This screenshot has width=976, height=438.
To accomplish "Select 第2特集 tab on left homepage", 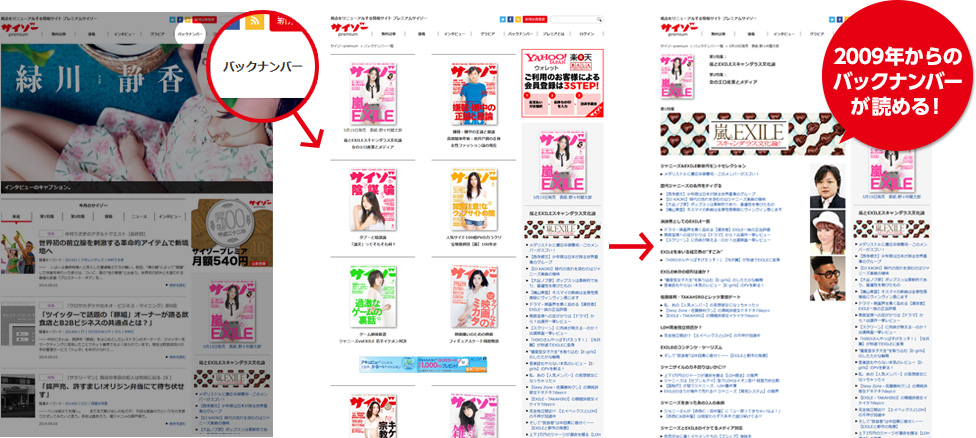I will (x=78, y=216).
